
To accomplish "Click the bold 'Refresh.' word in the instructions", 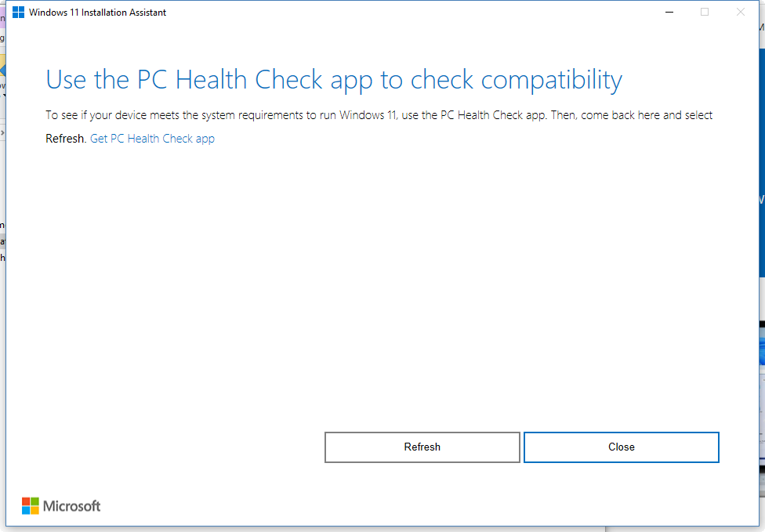I will click(x=66, y=139).
